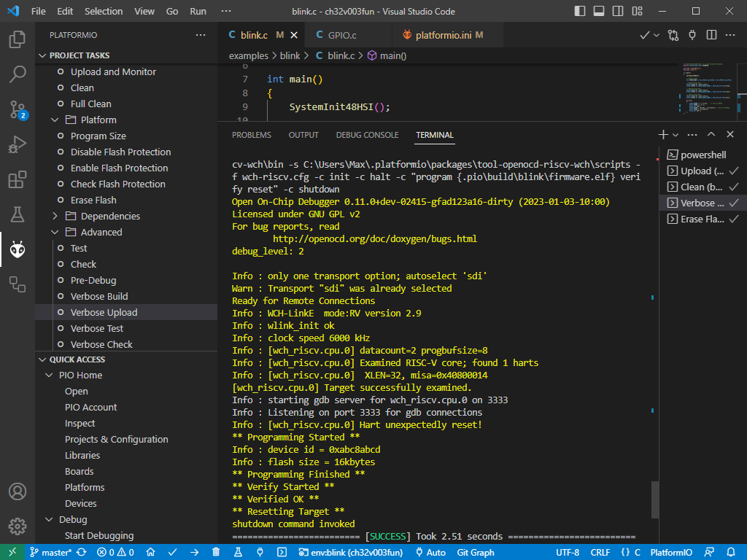
Task: Toggle the bottom panel layout button
Action: (x=598, y=12)
